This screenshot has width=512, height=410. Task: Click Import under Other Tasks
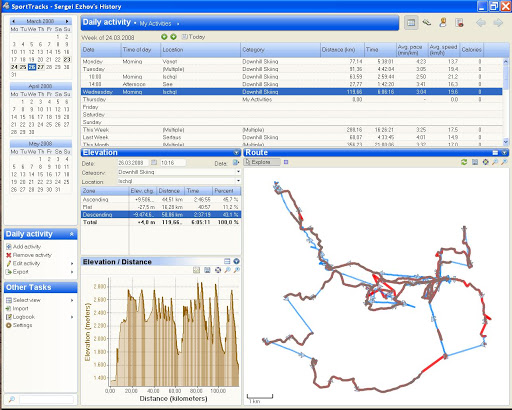(x=17, y=308)
